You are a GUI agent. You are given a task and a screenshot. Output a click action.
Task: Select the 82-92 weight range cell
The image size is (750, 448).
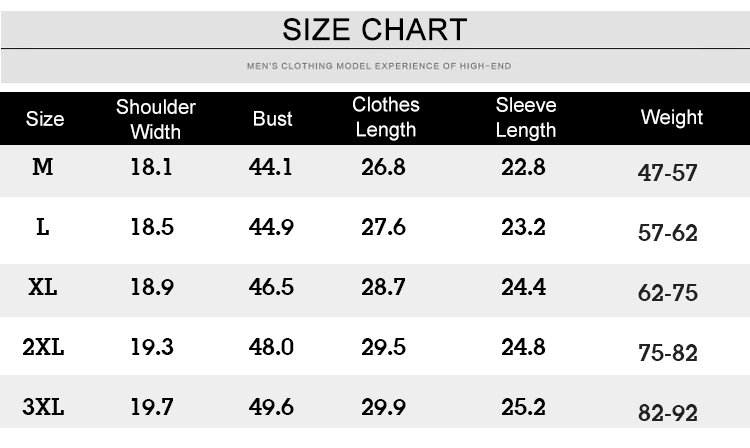click(x=668, y=412)
